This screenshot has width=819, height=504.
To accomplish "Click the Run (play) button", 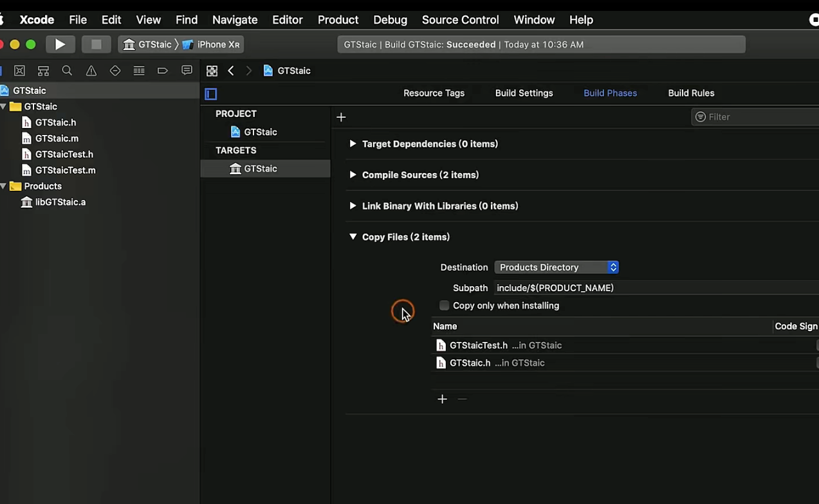I will coord(60,44).
